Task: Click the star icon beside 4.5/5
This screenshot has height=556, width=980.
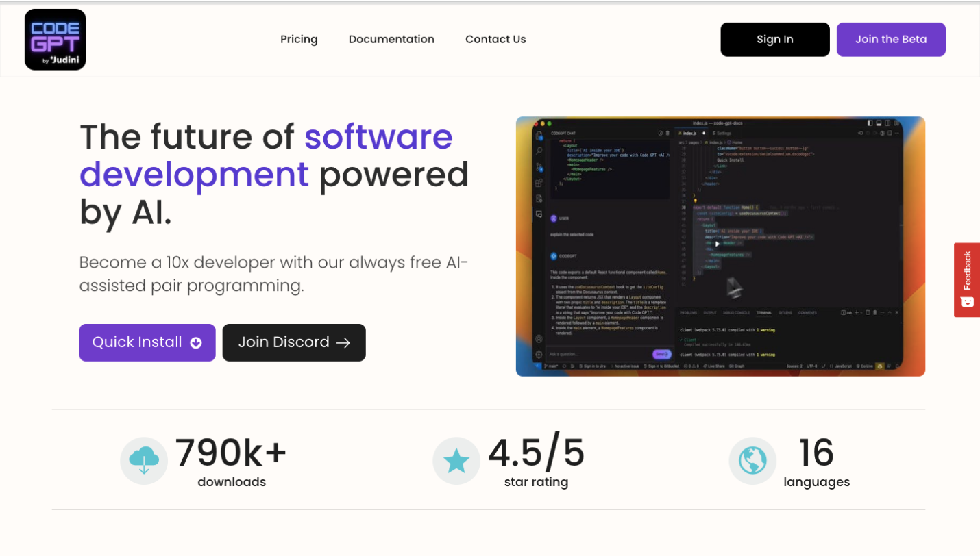Action: click(x=456, y=461)
